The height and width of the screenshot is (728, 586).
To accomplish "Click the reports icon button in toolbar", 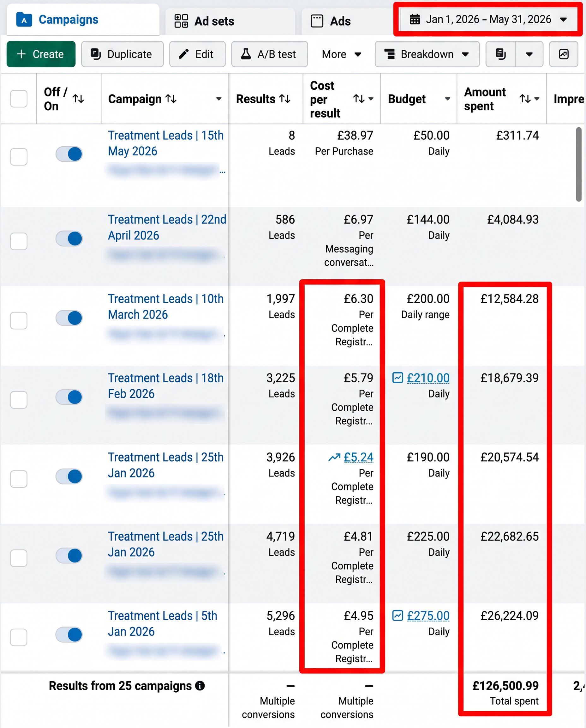I will pyautogui.click(x=500, y=54).
